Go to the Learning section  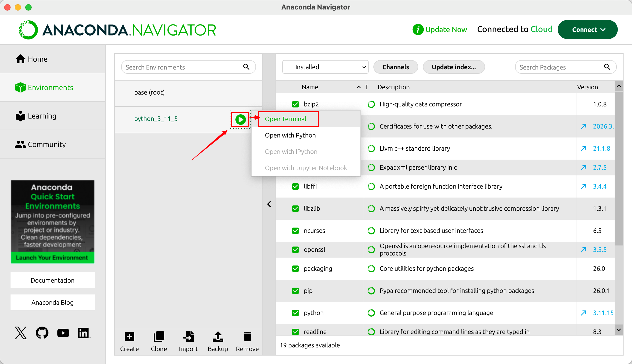[53, 116]
